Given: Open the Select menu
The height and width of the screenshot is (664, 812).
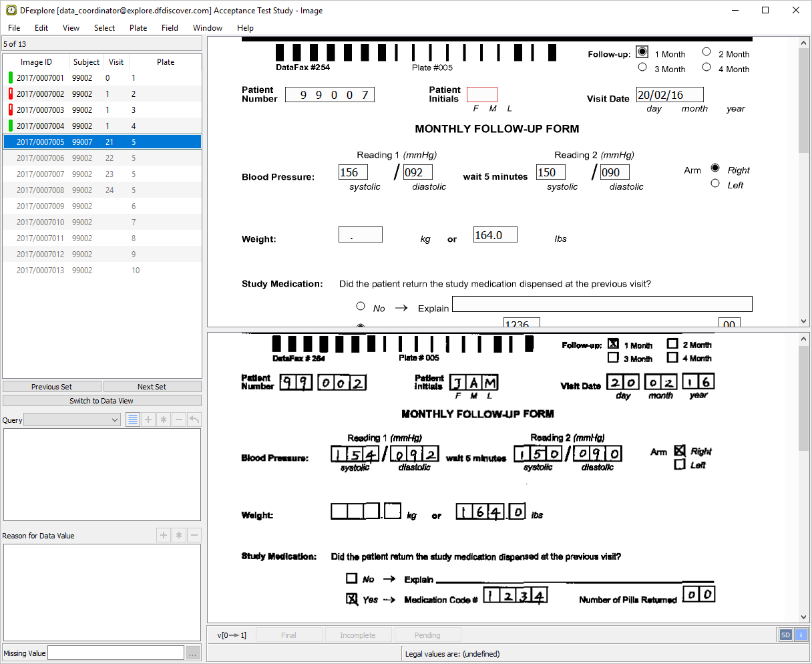Looking at the screenshot, I should click(104, 28).
